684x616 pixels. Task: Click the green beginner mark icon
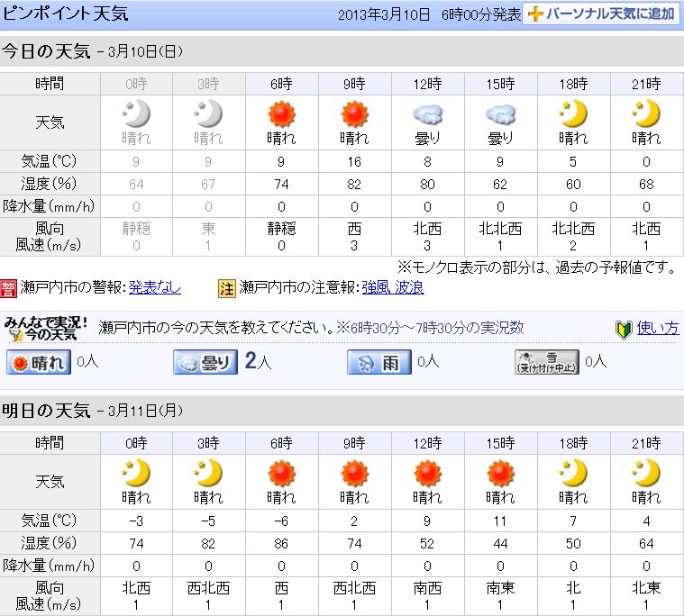point(624,330)
